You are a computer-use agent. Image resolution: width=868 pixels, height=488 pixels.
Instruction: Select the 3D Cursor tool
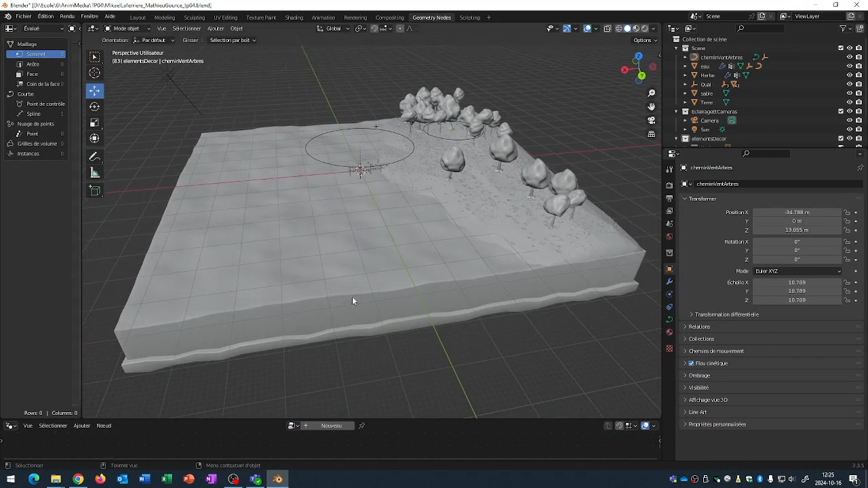tap(95, 73)
